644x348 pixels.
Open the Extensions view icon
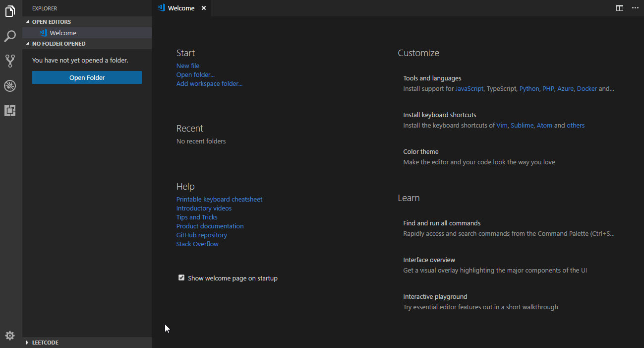pyautogui.click(x=10, y=111)
